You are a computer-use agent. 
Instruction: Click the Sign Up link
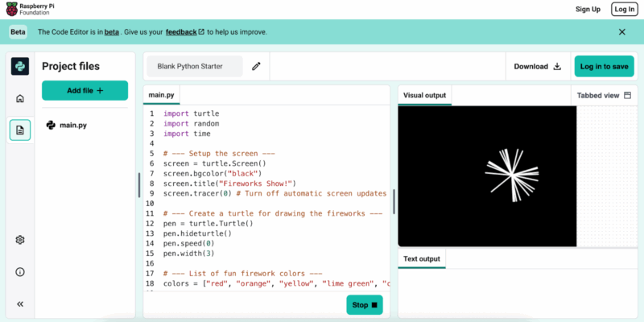[588, 9]
